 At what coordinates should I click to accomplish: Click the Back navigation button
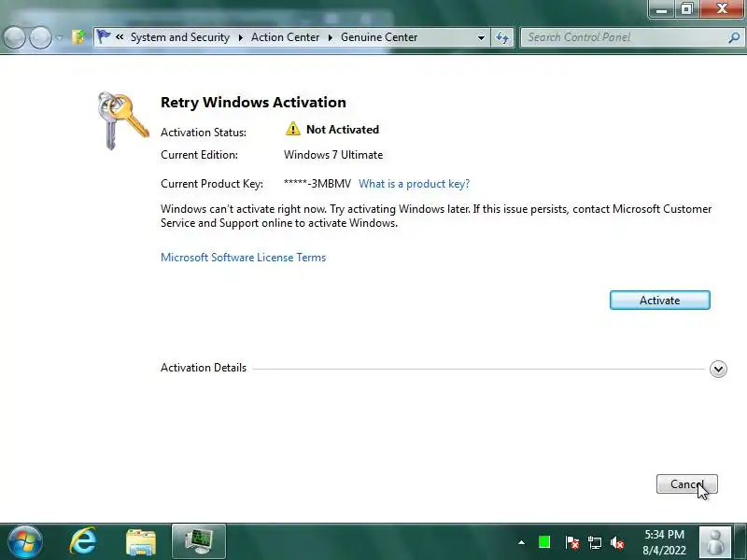tap(14, 37)
